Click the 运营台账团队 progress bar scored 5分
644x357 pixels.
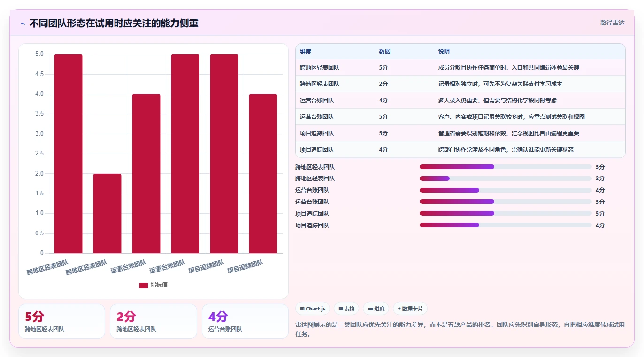pos(506,202)
